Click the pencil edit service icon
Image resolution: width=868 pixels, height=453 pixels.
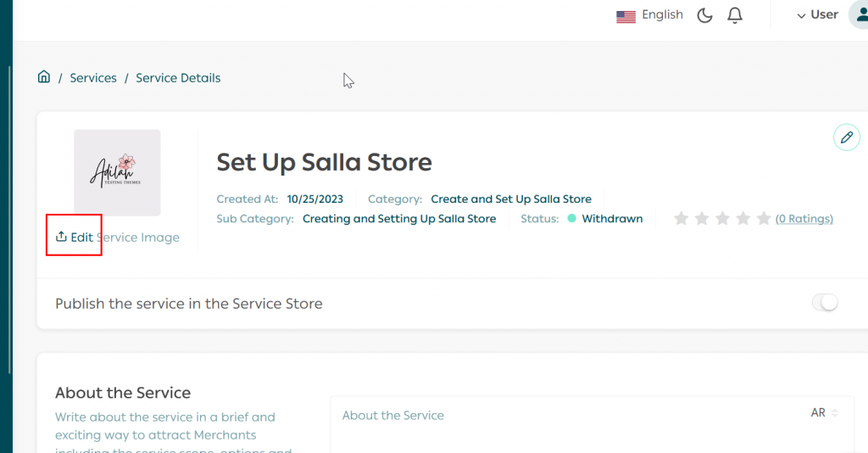846,137
